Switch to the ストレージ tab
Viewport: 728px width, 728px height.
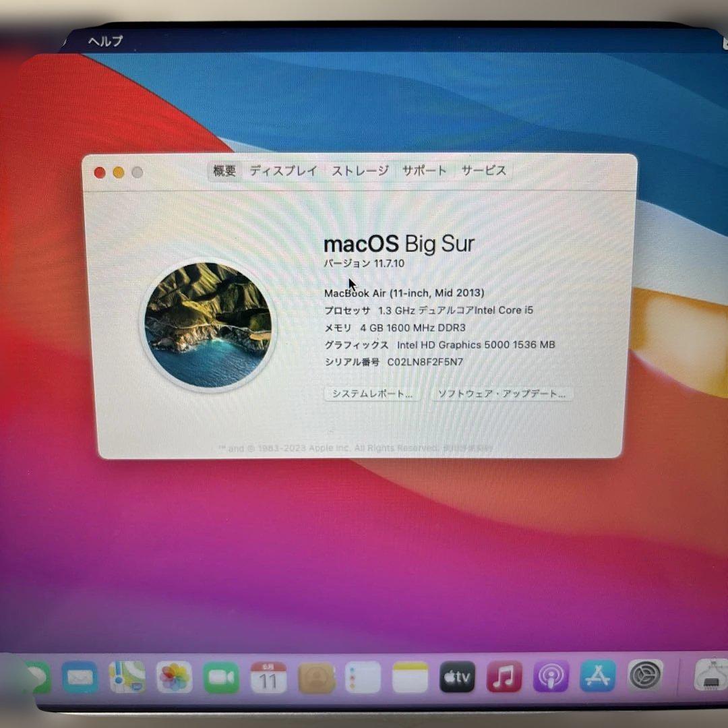(360, 171)
